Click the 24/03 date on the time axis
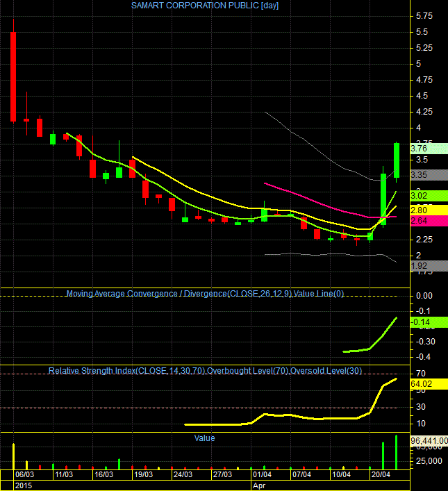This screenshot has width=448, height=491. (183, 474)
